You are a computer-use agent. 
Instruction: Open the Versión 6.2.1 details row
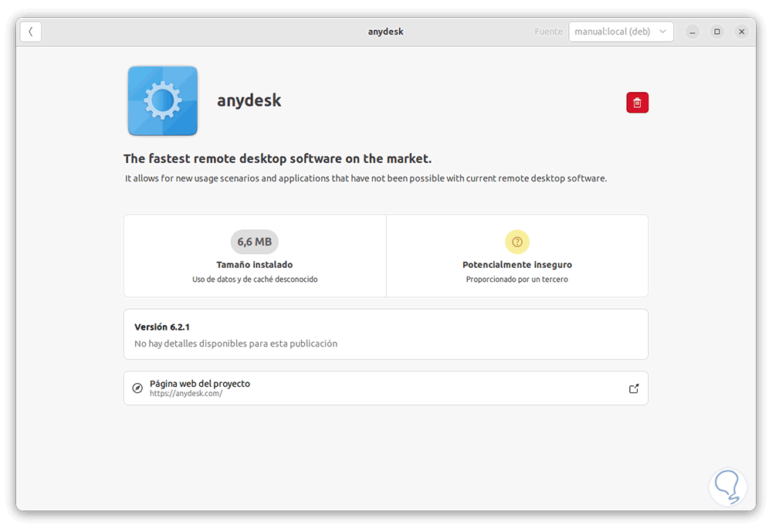point(385,334)
